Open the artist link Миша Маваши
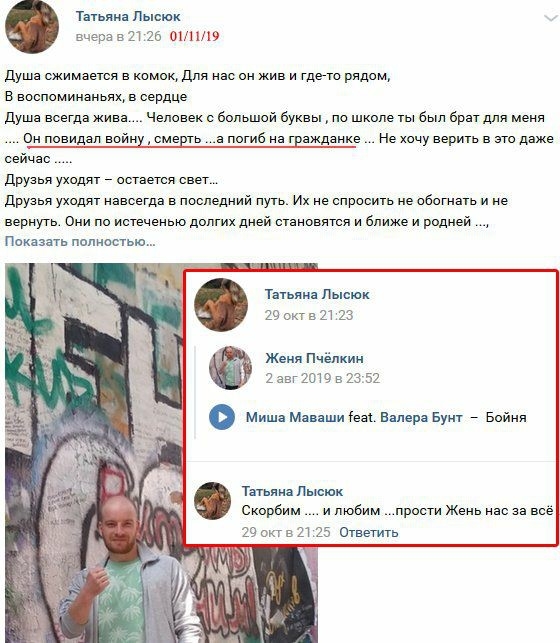Image resolution: width=560 pixels, height=643 pixels. tap(295, 417)
